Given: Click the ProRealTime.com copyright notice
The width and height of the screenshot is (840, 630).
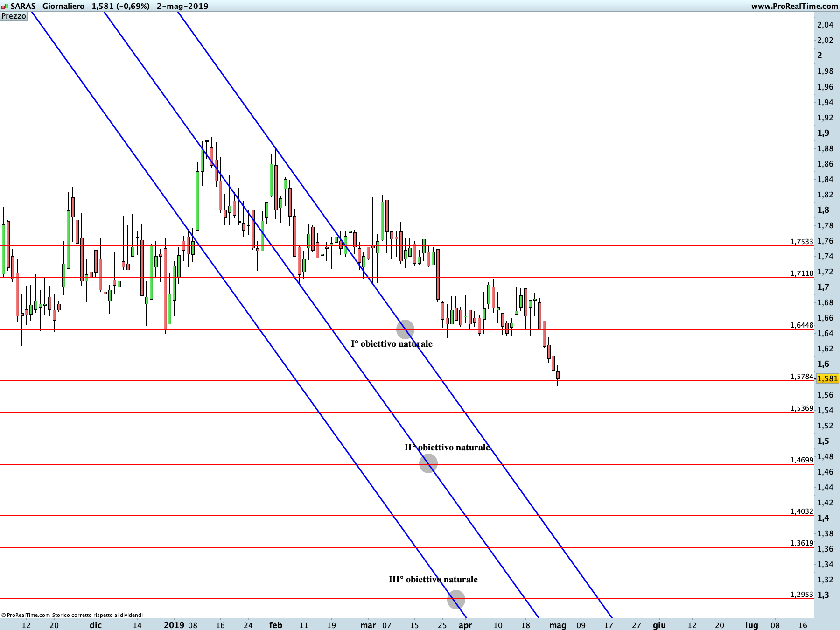Looking at the screenshot, I should pos(72,615).
